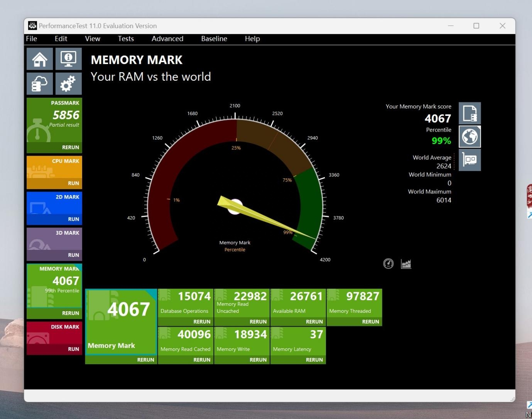Open the Tests menu
Screen dimensions: 532x419
tap(126, 39)
